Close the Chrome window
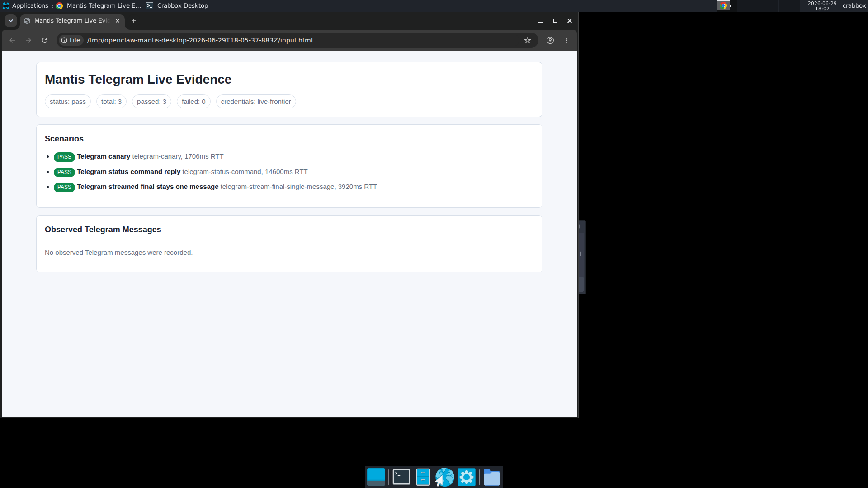 [x=570, y=21]
